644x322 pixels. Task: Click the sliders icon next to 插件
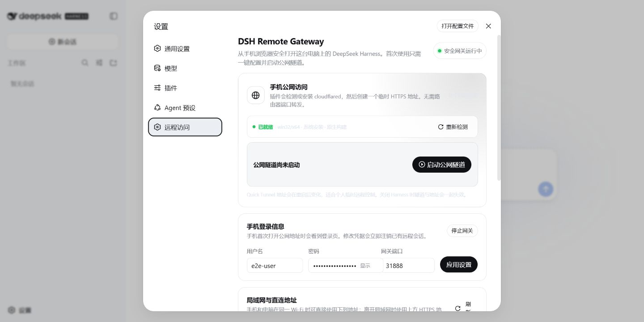pyautogui.click(x=157, y=88)
